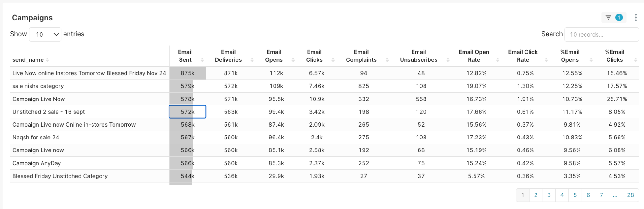Sort table by Email Unsubscribes
This screenshot has width=644, height=209.
pos(448,60)
